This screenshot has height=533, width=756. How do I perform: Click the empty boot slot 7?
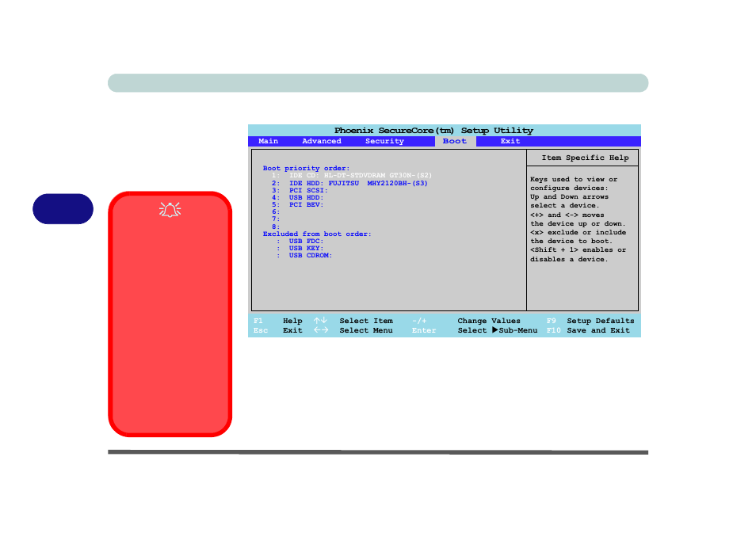pos(275,219)
